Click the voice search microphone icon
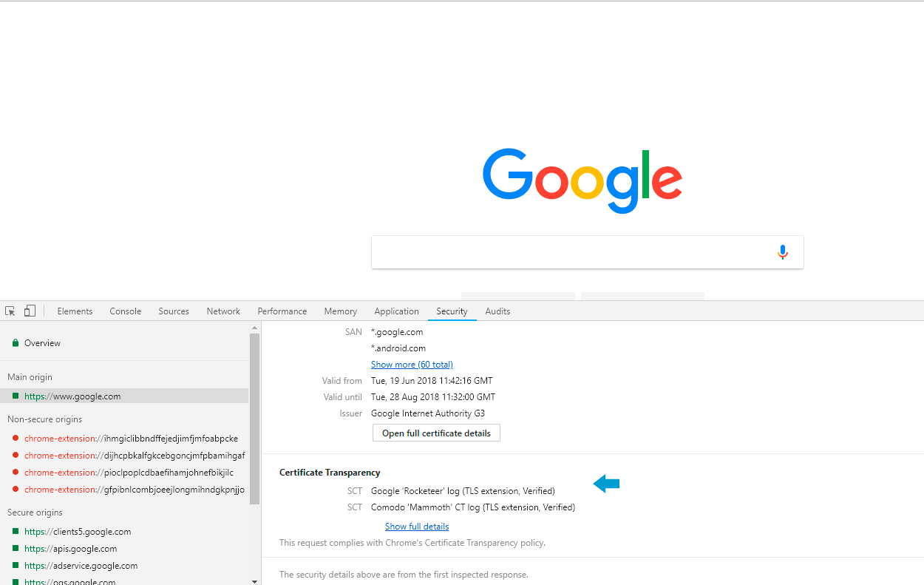This screenshot has height=585, width=924. pos(783,252)
